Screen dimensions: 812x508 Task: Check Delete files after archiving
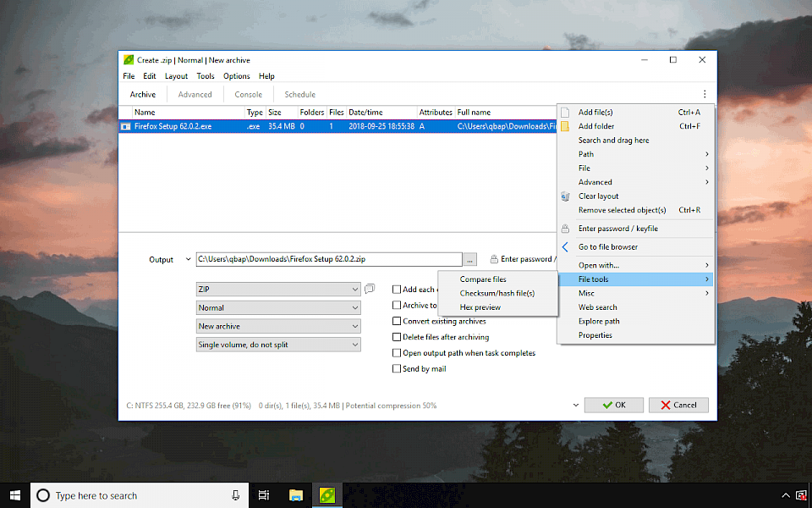(x=397, y=337)
